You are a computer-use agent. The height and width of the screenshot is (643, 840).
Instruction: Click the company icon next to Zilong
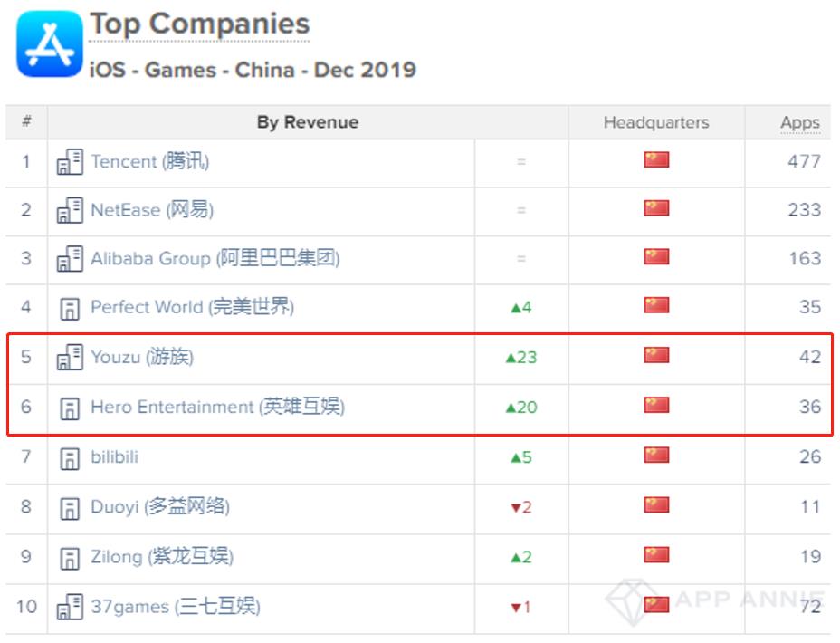click(70, 559)
